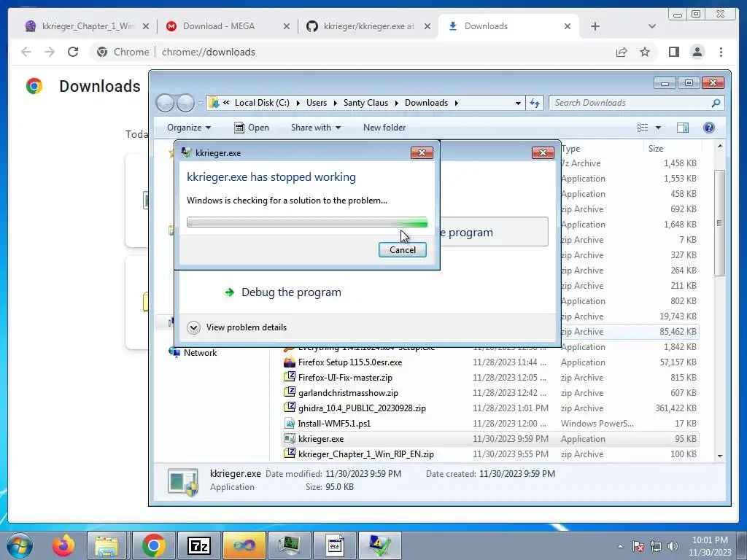Click the Search Downloads field
747x560 pixels.
(636, 103)
